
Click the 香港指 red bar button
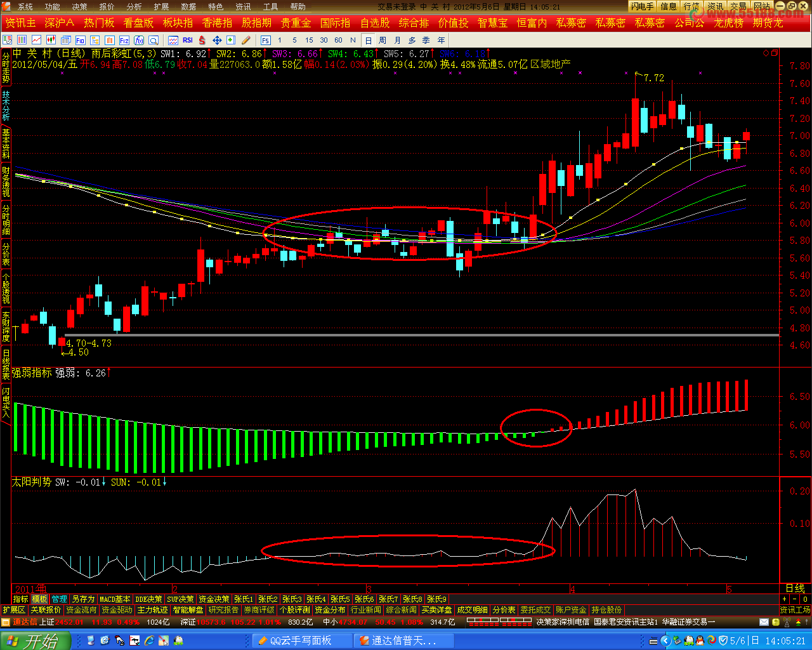217,23
